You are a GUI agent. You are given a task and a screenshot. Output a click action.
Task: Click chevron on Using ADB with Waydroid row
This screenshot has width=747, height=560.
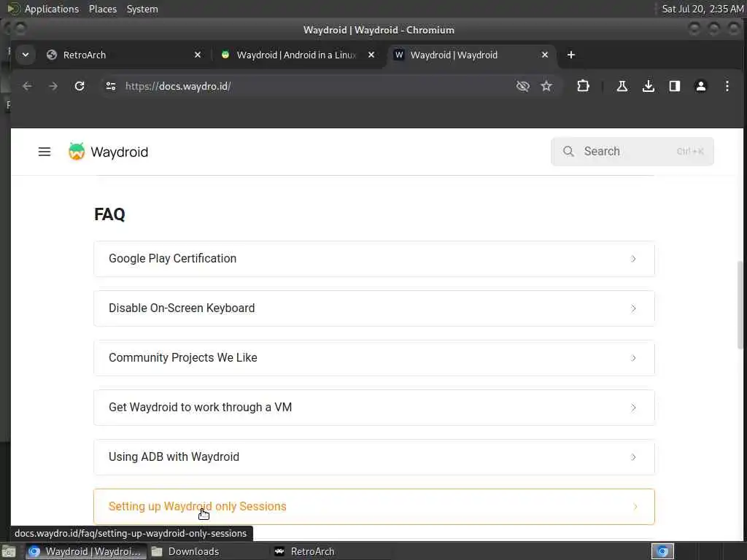coord(633,456)
